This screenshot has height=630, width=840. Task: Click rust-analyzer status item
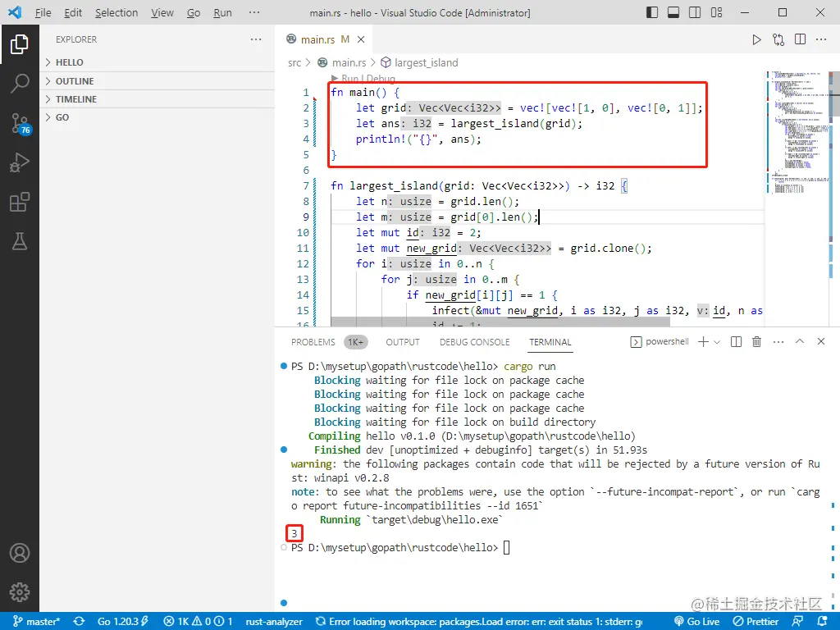pos(274,622)
